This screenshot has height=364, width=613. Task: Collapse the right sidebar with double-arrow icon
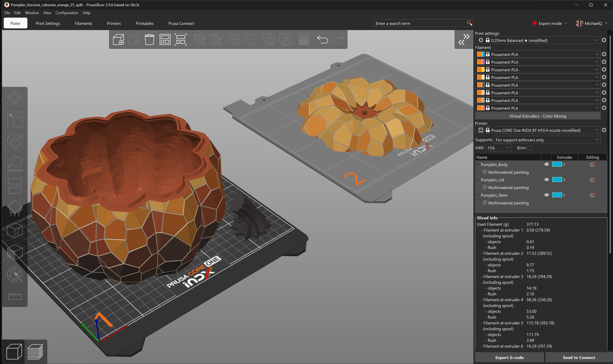[x=464, y=40]
